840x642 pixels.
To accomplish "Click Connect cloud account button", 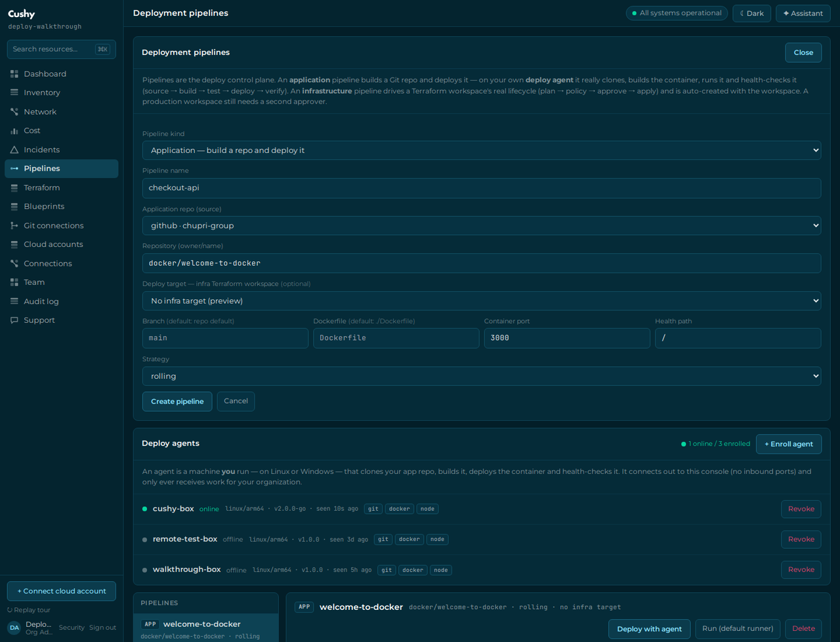I will click(62, 591).
